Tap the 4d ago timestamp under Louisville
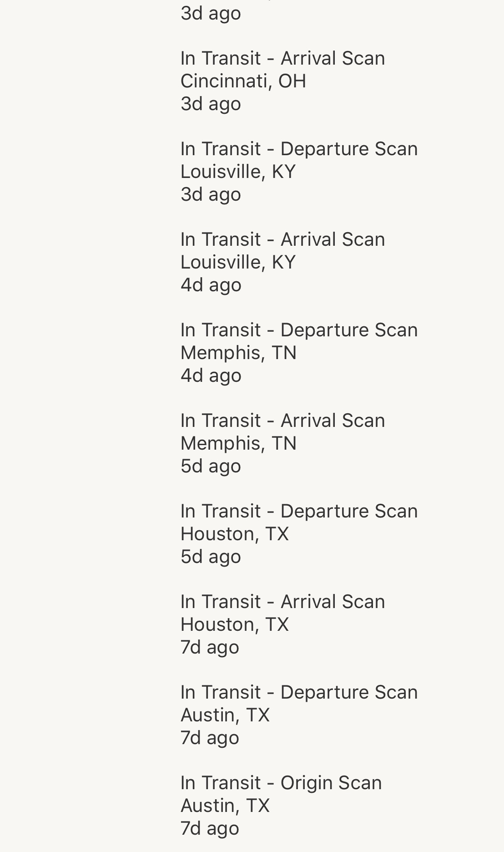504x852 pixels. pyautogui.click(x=211, y=285)
